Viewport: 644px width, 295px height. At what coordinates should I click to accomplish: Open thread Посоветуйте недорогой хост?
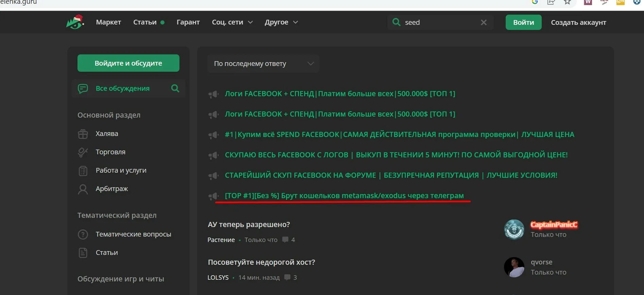tap(261, 262)
